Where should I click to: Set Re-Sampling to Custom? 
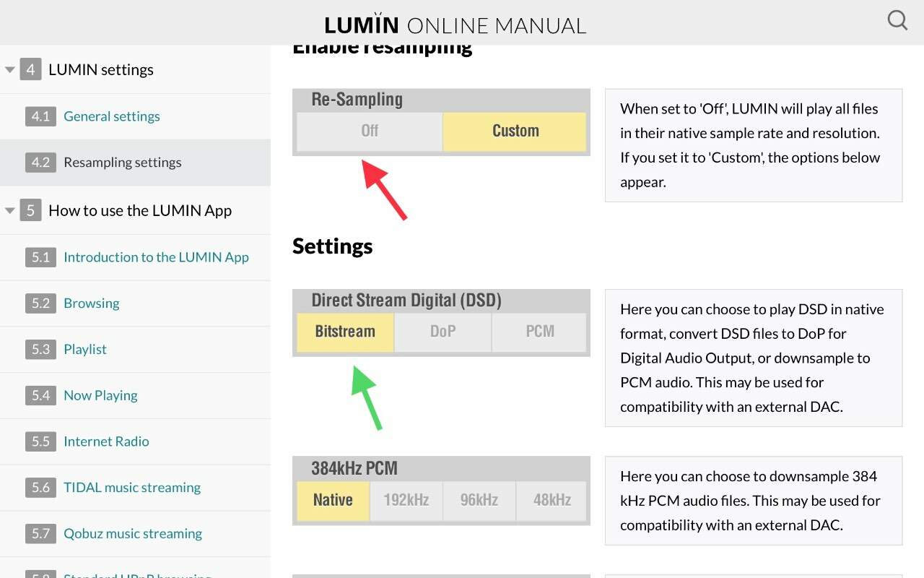coord(515,131)
